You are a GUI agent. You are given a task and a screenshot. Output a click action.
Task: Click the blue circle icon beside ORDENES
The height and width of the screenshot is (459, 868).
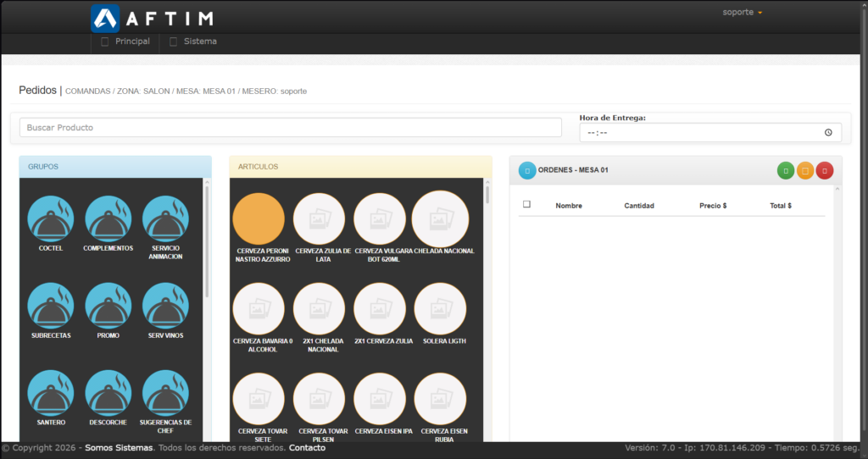point(527,170)
